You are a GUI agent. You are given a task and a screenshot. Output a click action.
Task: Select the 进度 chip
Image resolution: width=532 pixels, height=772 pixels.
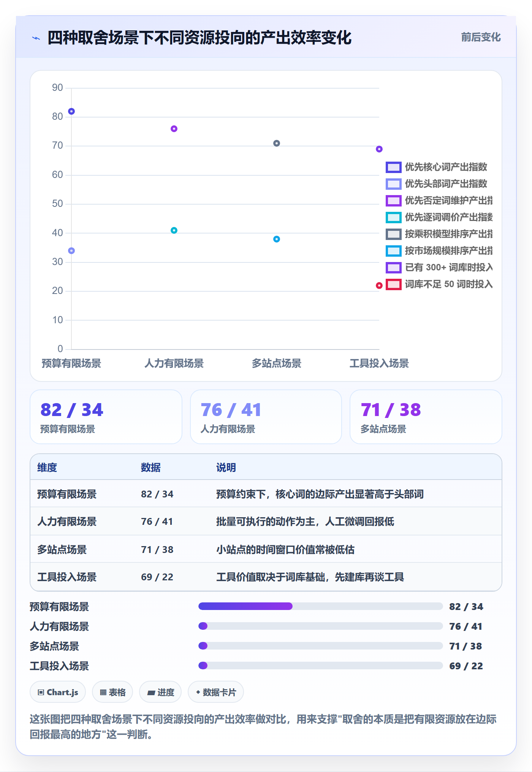coord(160,692)
